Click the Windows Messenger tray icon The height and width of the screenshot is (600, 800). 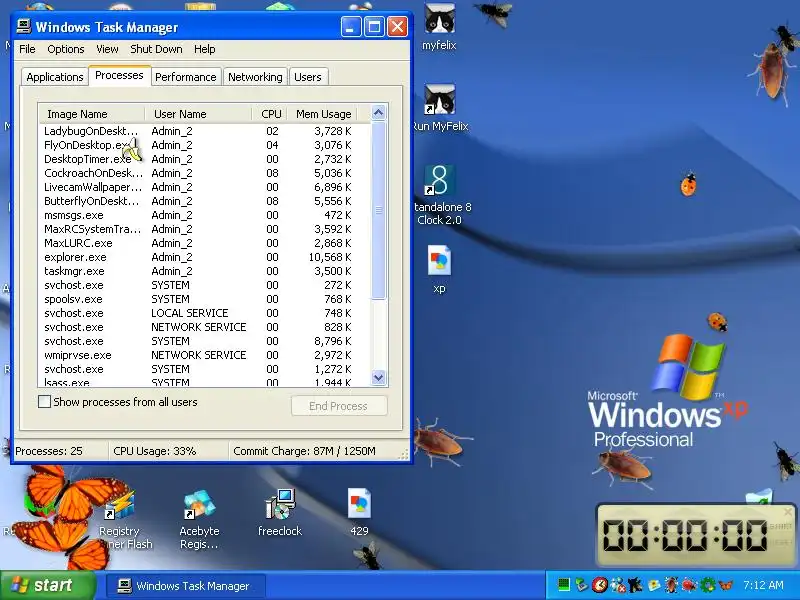point(617,585)
